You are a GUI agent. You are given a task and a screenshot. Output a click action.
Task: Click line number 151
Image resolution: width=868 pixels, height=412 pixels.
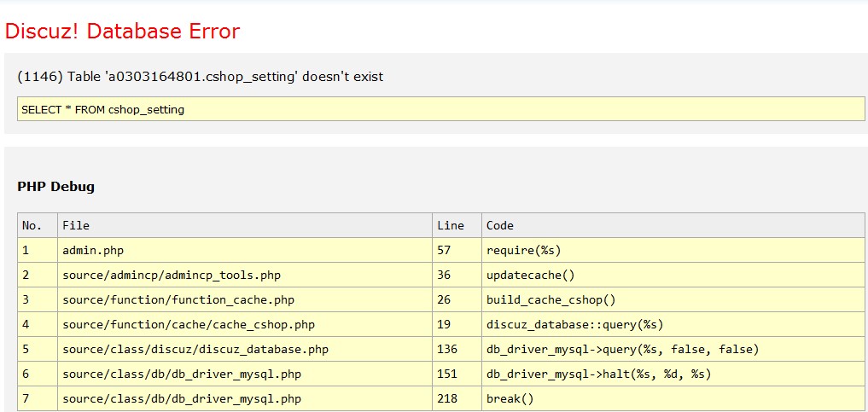click(x=457, y=374)
